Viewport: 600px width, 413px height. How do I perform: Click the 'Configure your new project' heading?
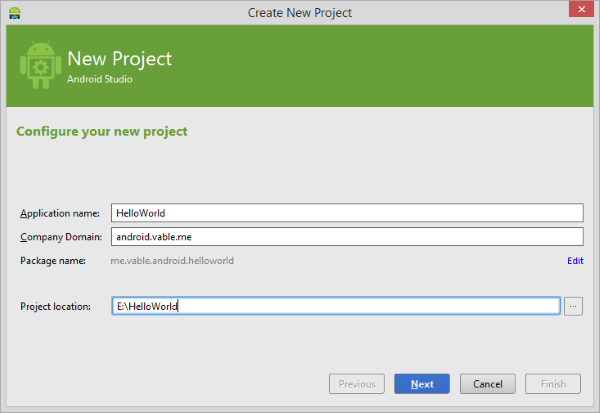[102, 132]
